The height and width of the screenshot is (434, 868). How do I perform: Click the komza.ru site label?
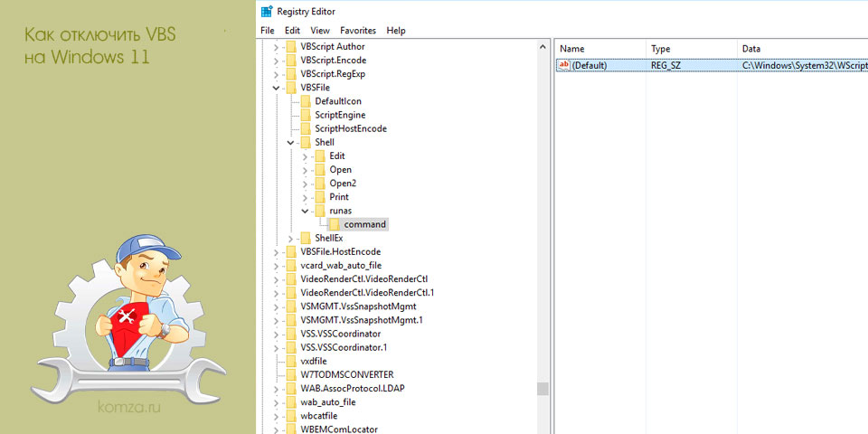click(129, 408)
